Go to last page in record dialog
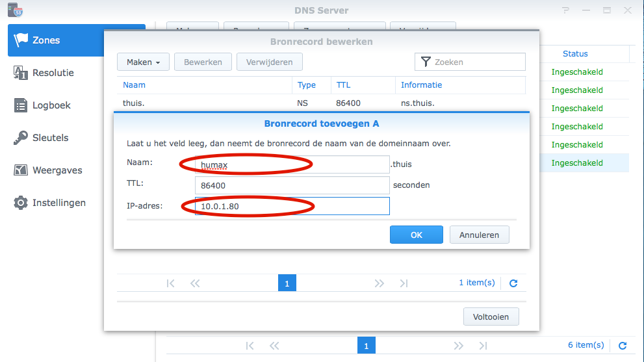Screen dimensions: 644x362 (404, 283)
